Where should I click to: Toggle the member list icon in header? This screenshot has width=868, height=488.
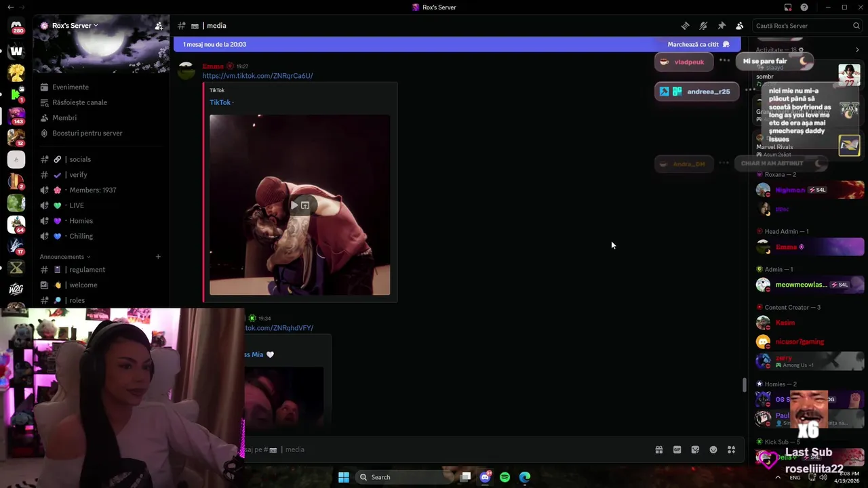739,26
